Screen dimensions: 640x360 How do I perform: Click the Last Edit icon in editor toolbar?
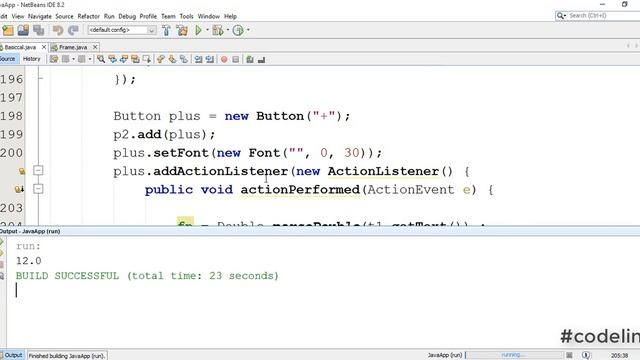54,60
